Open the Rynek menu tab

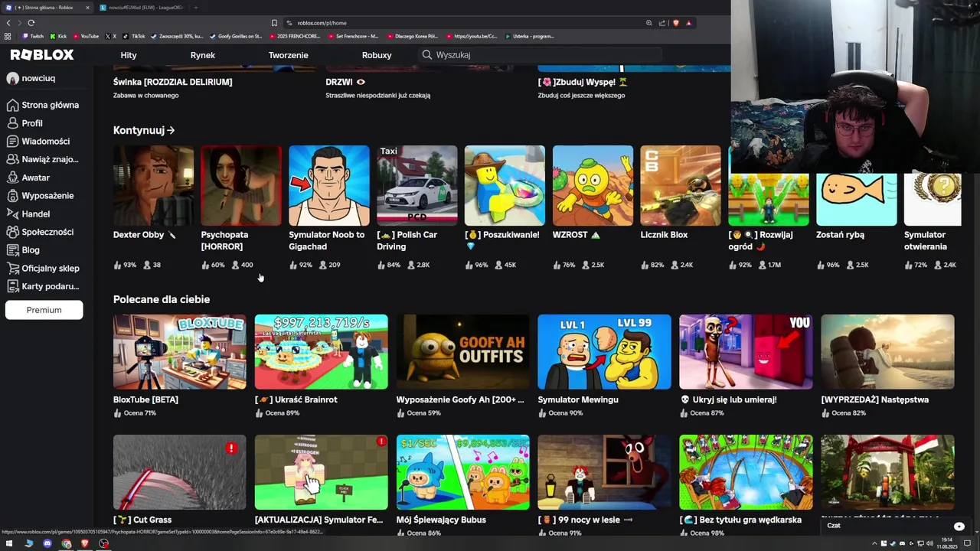203,55
